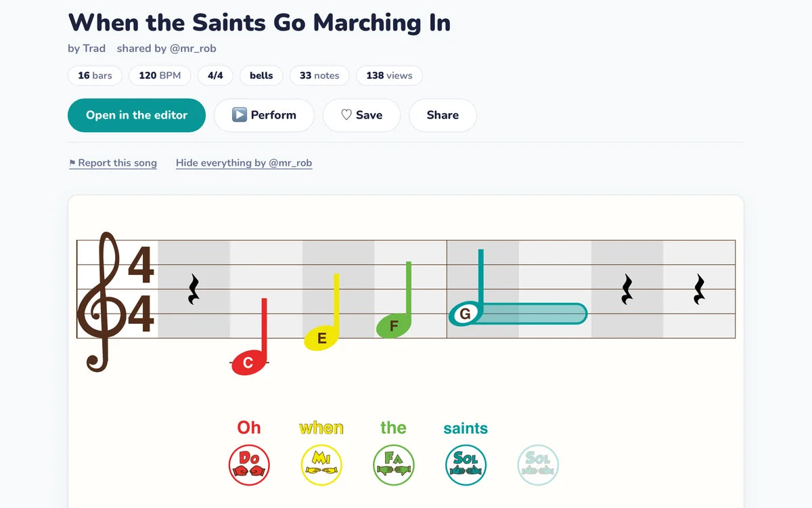The image size is (812, 508).
Task: Click the 120 BPM tag
Action: point(160,75)
